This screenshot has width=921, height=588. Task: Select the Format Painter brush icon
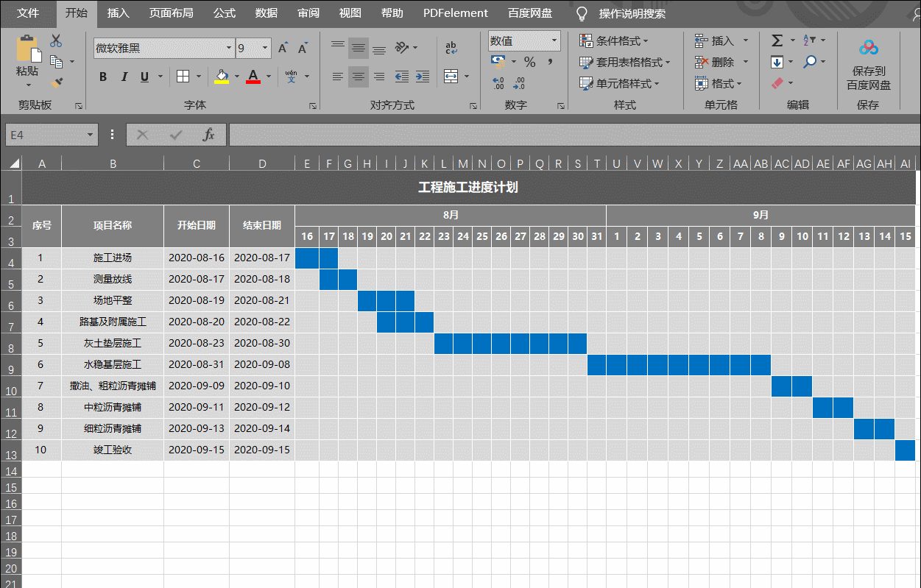point(57,82)
